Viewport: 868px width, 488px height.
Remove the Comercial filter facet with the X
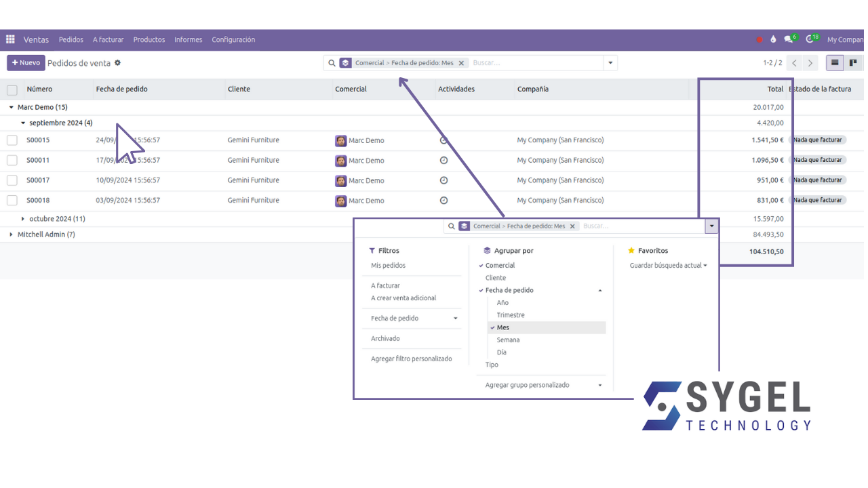(x=461, y=62)
